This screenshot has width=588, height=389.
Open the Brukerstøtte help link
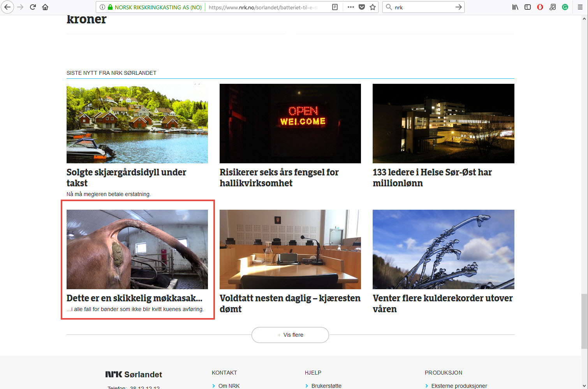click(x=326, y=385)
